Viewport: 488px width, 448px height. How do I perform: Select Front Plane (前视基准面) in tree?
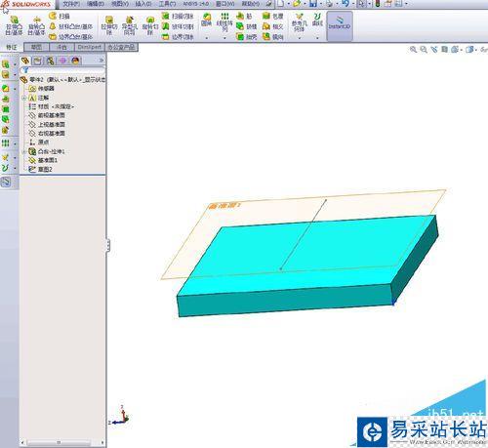47,115
